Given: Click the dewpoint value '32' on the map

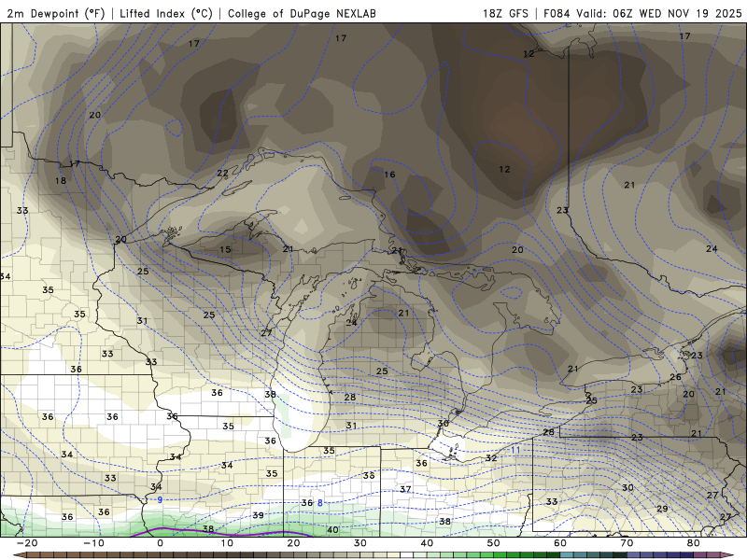Looking at the screenshot, I should pyautogui.click(x=491, y=458).
